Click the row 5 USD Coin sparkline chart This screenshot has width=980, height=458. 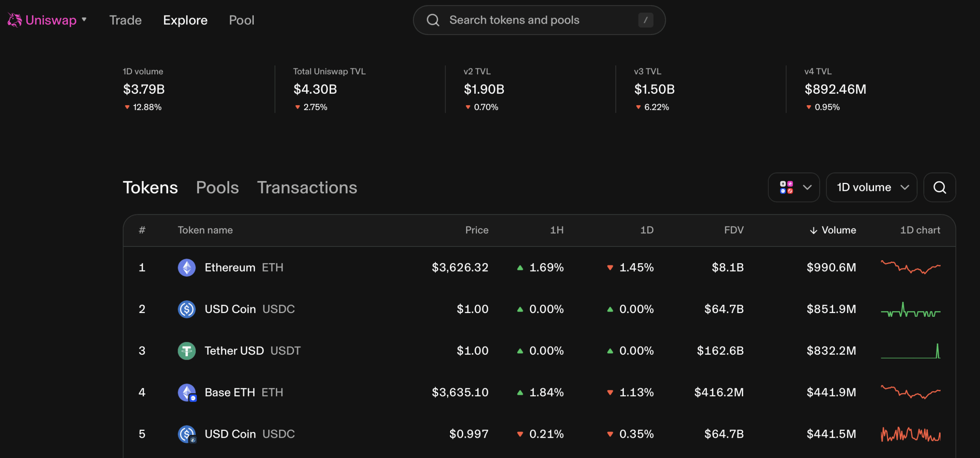click(910, 434)
